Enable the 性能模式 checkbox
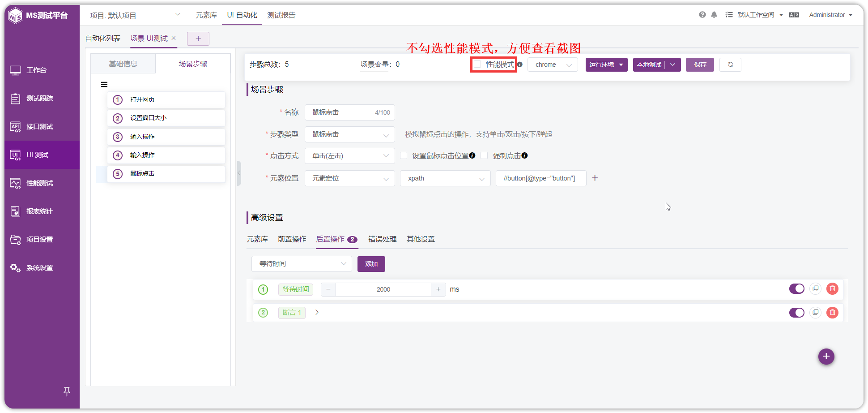 (x=478, y=65)
